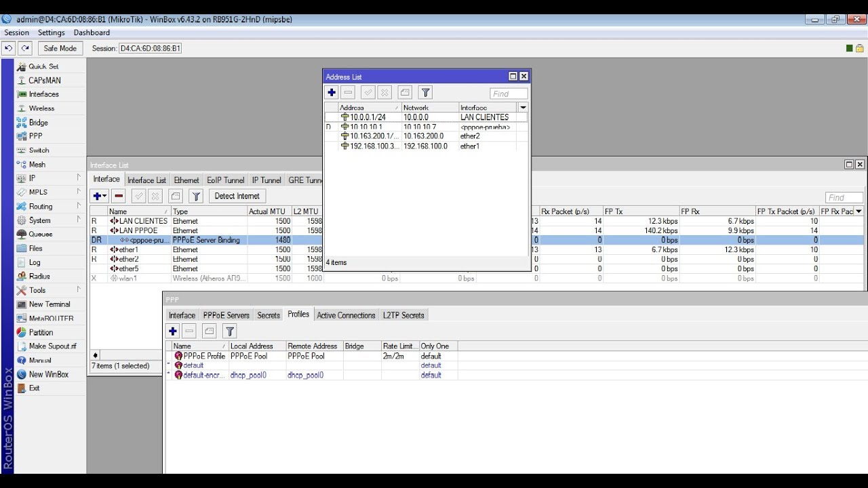Image resolution: width=868 pixels, height=488 pixels.
Task: Open the Session menu
Action: [17, 33]
